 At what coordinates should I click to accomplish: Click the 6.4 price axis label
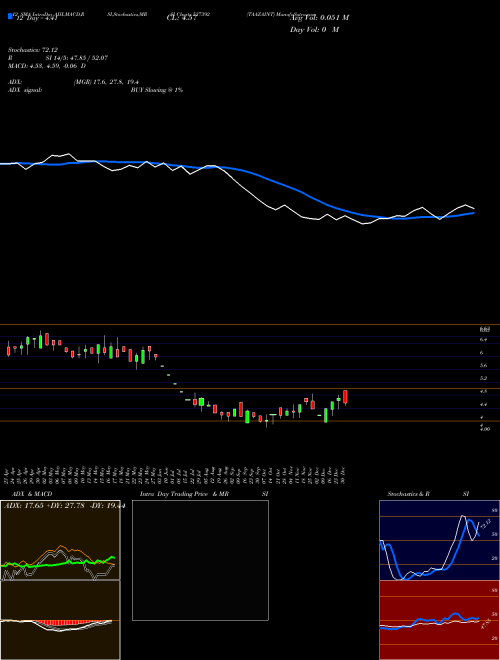483,339
